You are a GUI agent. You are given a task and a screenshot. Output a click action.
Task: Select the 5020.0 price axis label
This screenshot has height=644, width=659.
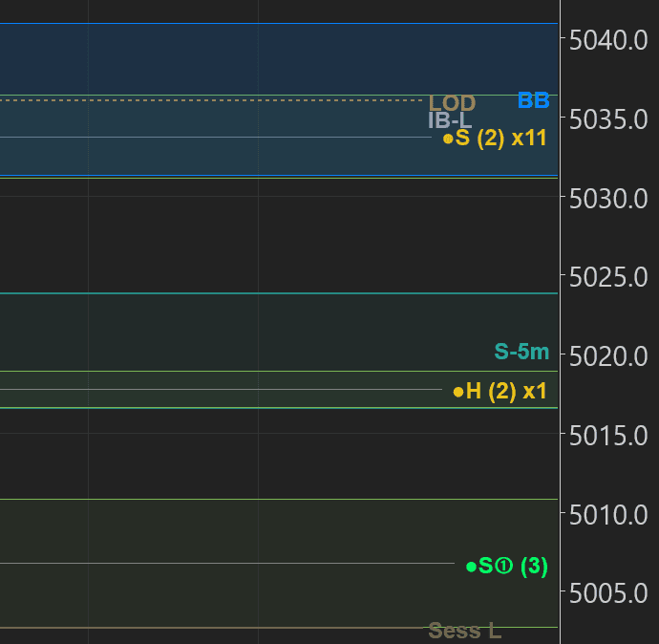pyautogui.click(x=608, y=356)
